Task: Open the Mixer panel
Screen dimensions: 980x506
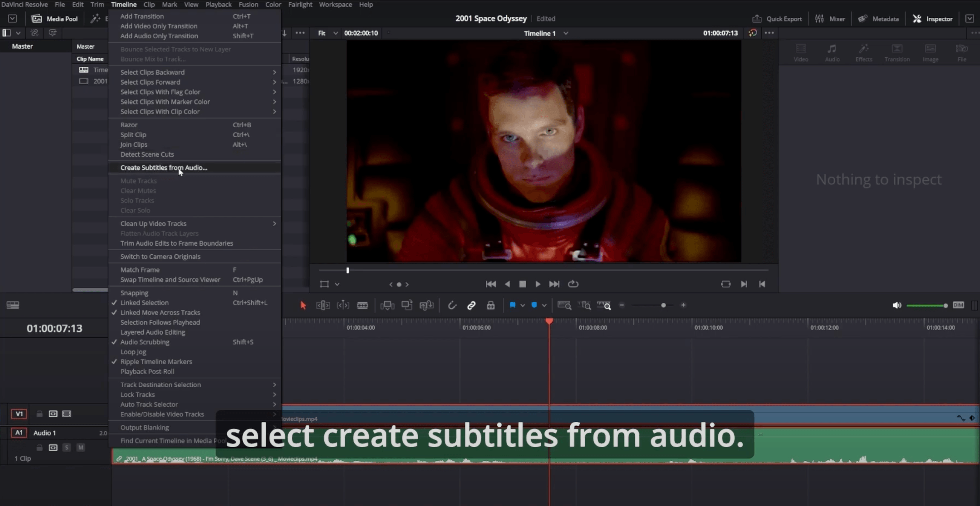Action: point(830,18)
